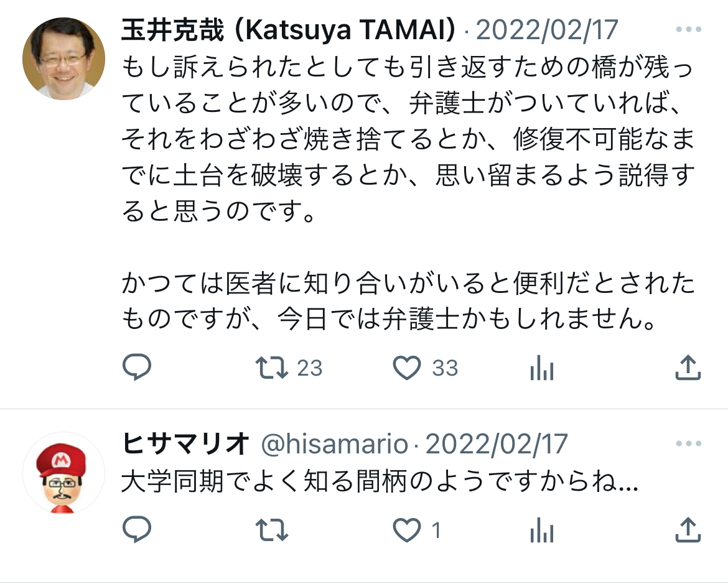Share the 玉井克哉 tweet

[x=688, y=367]
